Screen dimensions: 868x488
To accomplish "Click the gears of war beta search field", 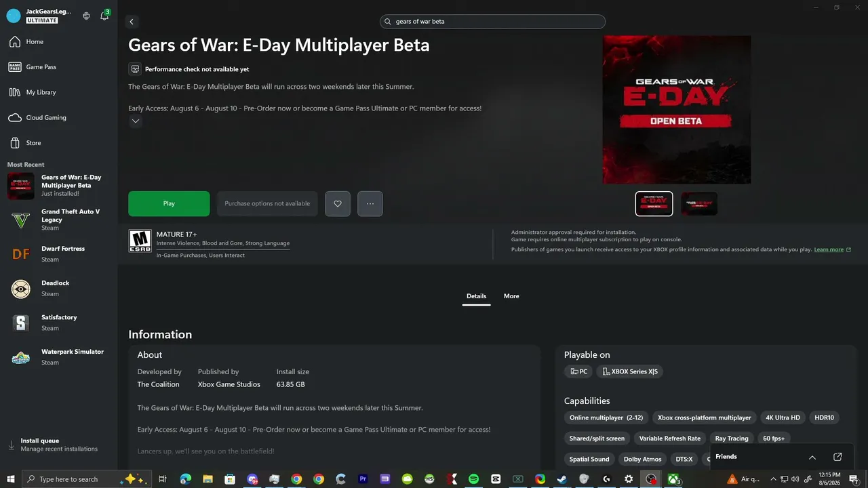I will (x=492, y=22).
